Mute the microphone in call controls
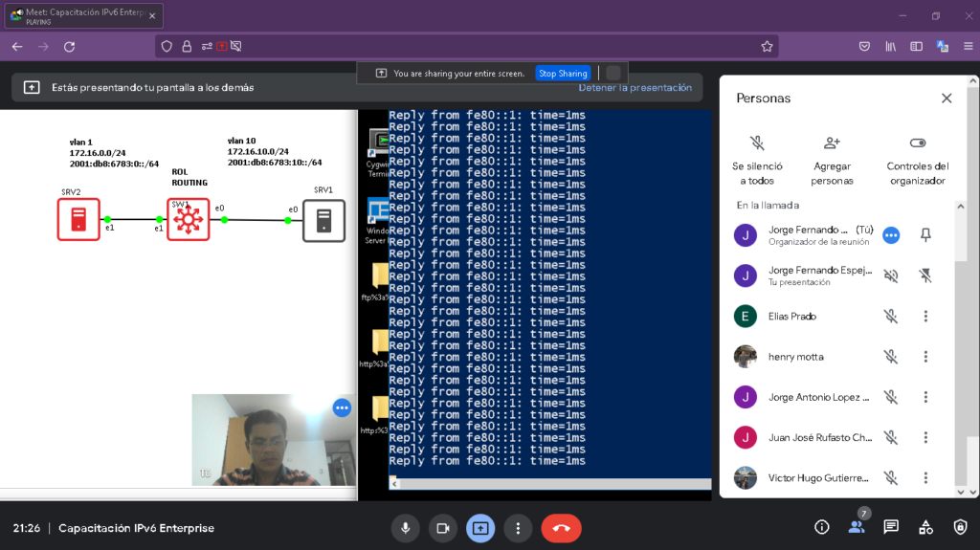The height and width of the screenshot is (550, 980). pyautogui.click(x=405, y=528)
